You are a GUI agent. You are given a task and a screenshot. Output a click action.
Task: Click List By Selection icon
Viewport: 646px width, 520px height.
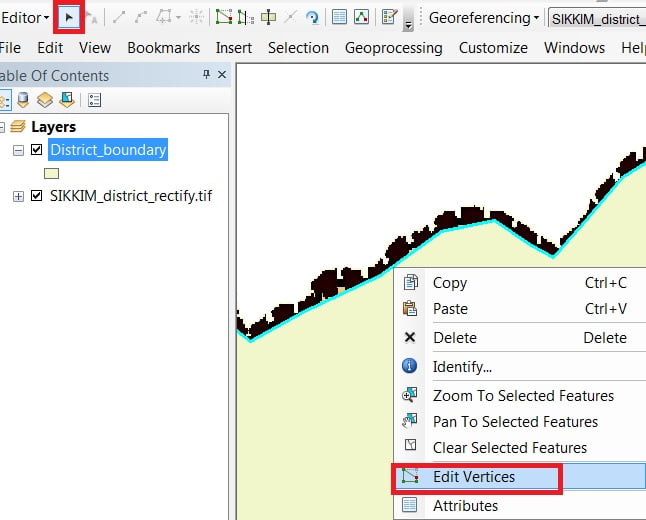(x=67, y=99)
